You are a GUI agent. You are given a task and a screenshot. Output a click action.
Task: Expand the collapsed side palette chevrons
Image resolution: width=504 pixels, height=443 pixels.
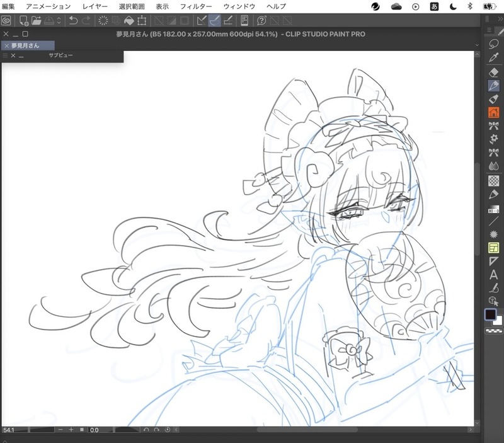(500, 20)
